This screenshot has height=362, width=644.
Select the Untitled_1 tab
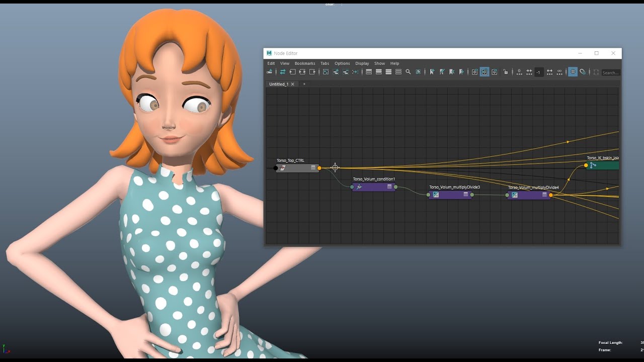pyautogui.click(x=279, y=84)
